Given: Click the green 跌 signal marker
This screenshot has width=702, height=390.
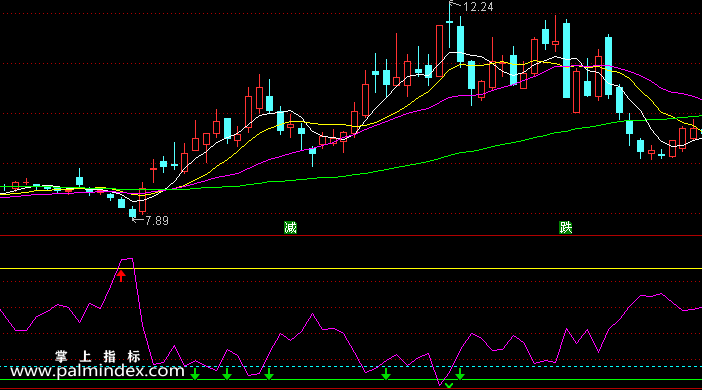Looking at the screenshot, I should [x=565, y=227].
